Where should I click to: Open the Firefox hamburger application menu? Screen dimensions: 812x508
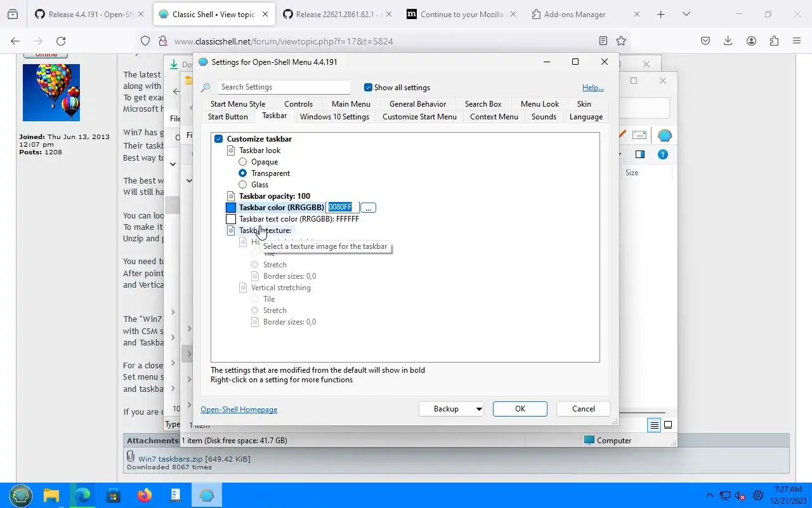tap(797, 41)
